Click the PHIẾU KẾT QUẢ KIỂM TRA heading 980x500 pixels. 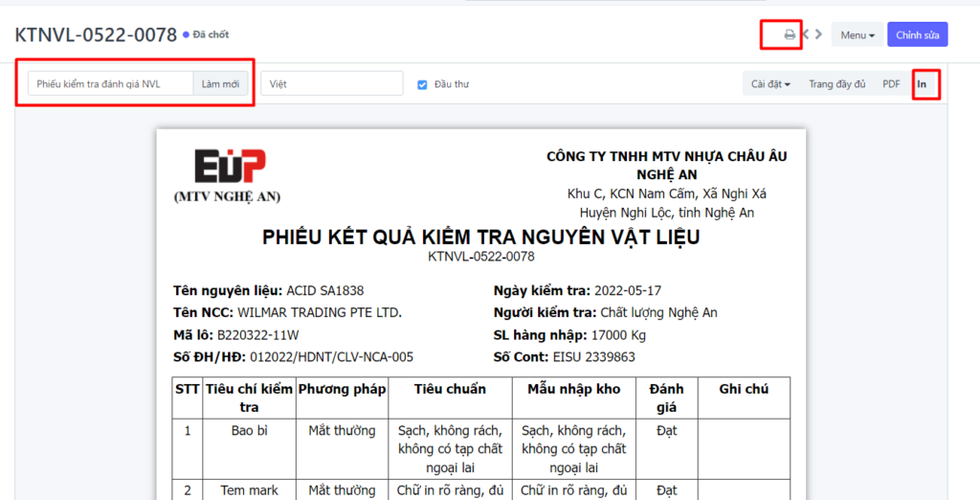point(480,238)
